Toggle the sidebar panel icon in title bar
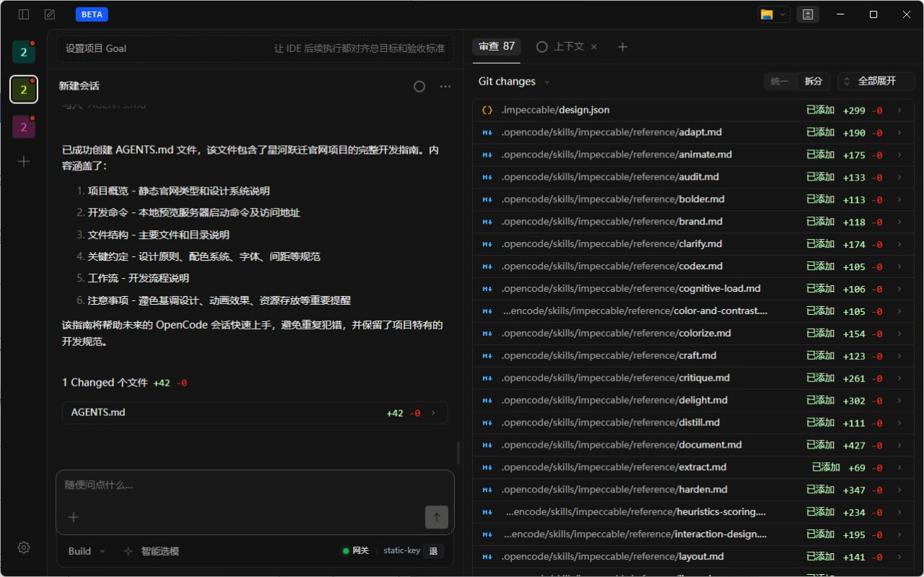This screenshot has height=577, width=924. (x=24, y=14)
